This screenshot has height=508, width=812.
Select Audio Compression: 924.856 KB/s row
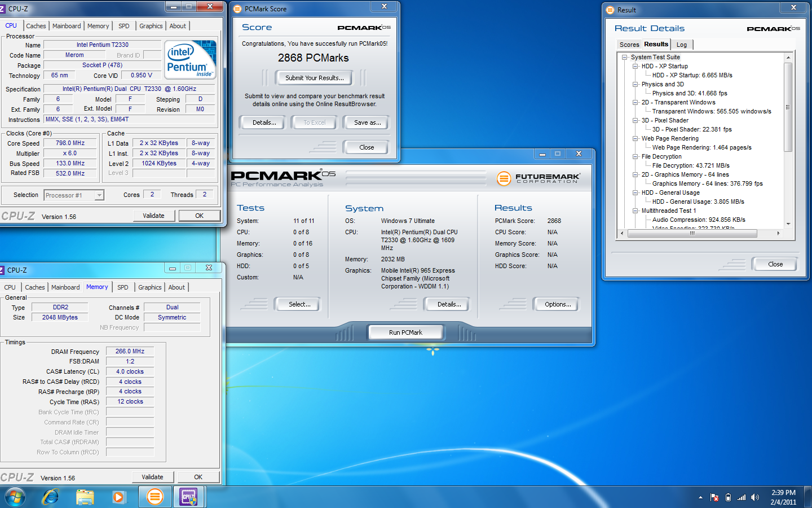point(699,220)
